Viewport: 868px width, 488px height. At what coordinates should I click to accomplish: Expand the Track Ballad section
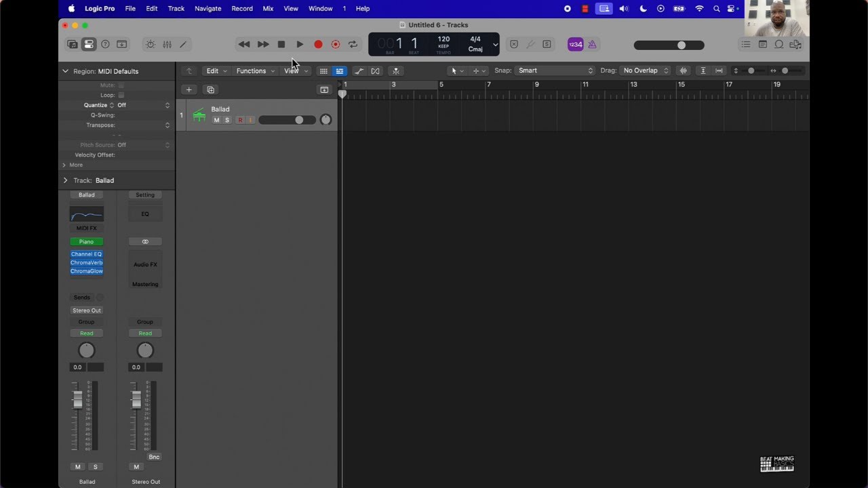coord(65,180)
